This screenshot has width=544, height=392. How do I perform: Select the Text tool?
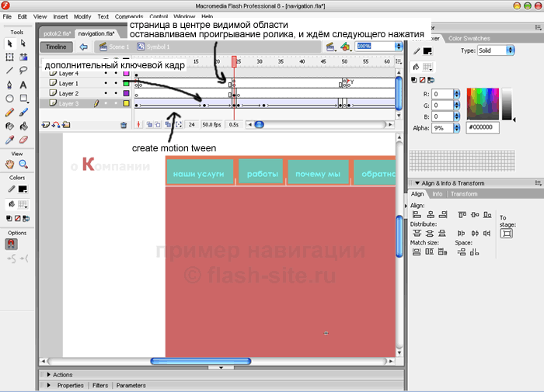click(23, 85)
